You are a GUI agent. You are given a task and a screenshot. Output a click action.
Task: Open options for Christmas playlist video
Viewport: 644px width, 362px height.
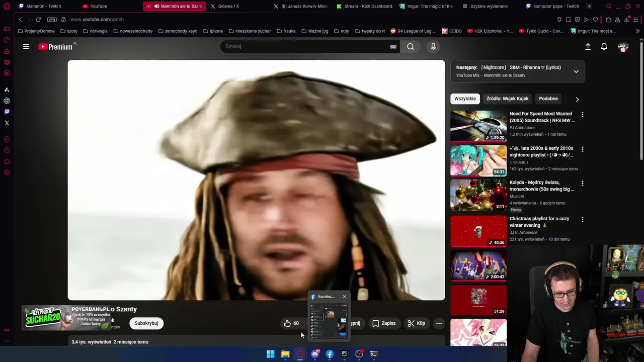(x=583, y=220)
